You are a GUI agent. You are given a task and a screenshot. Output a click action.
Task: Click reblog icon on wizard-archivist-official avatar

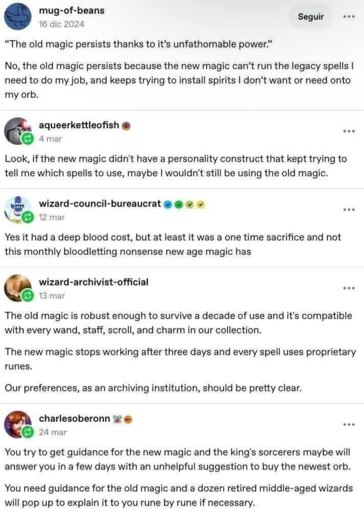click(x=28, y=295)
